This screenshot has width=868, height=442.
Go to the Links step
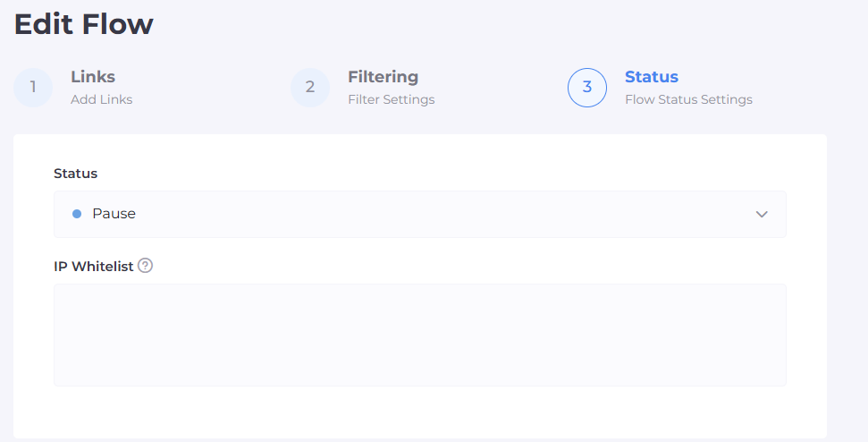[x=93, y=77]
